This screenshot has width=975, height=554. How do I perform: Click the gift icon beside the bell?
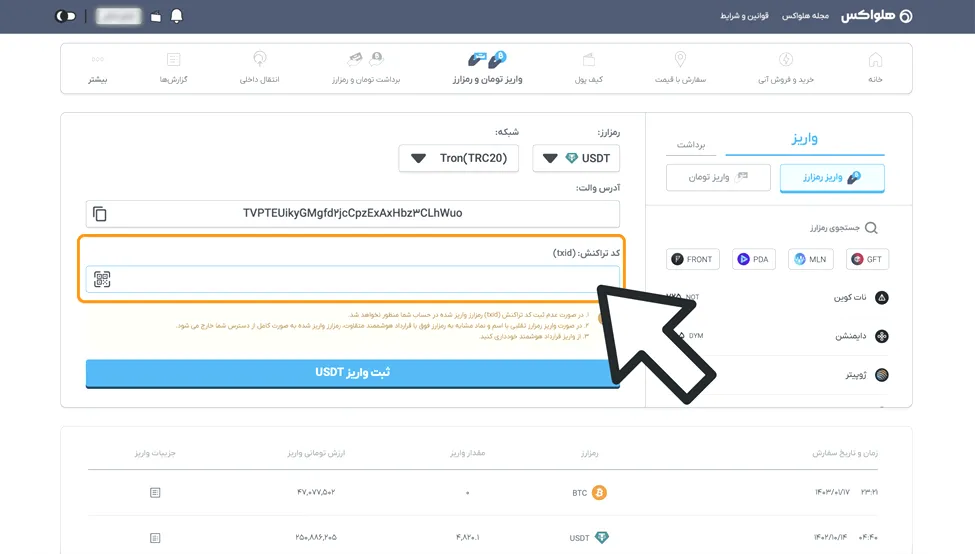(x=156, y=17)
